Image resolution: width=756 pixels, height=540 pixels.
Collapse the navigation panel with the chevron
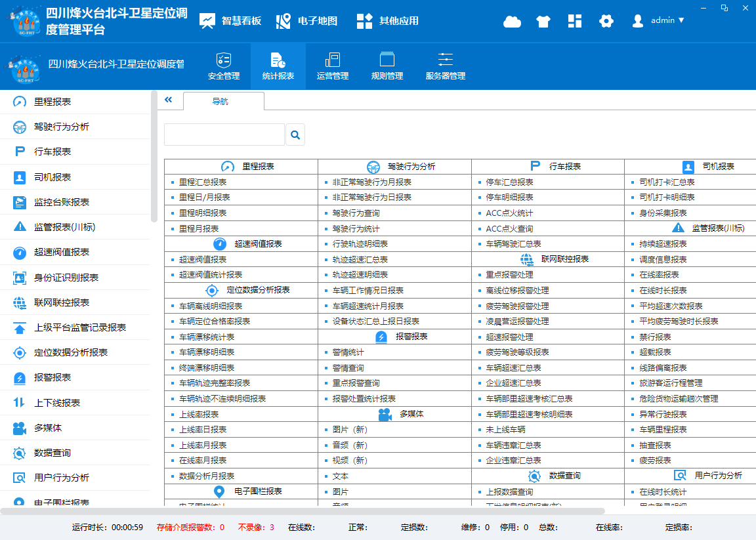pos(169,100)
